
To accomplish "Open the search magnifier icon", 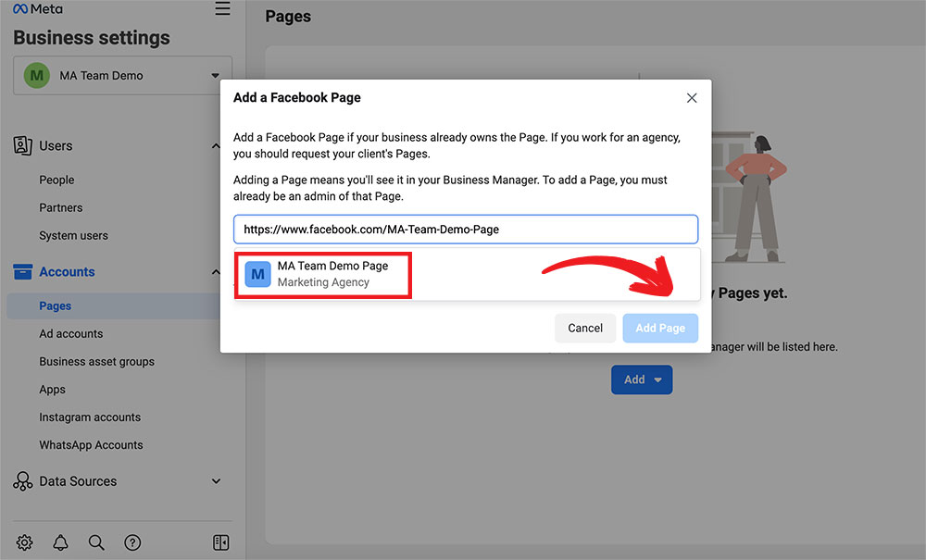I will 96,542.
